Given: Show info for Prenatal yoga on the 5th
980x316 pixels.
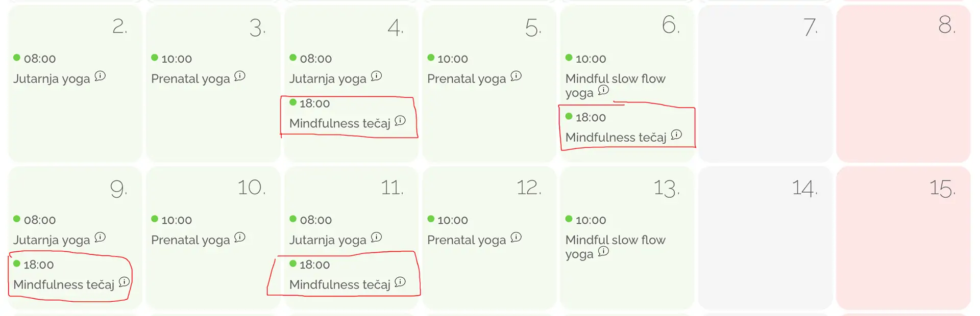Looking at the screenshot, I should coord(516,76).
